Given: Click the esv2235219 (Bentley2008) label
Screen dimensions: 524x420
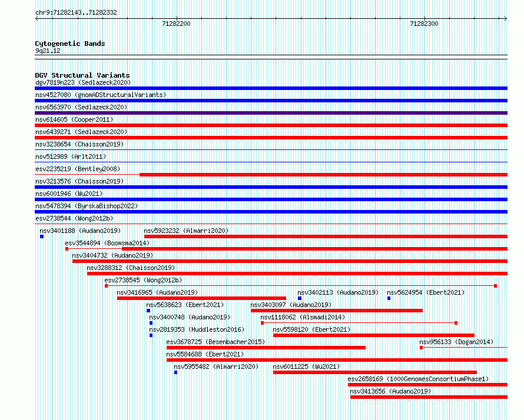Looking at the screenshot, I should 78,169.
